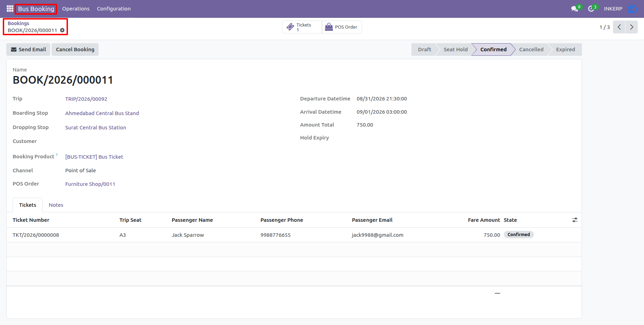Click the Bus Booking app title

pos(36,9)
